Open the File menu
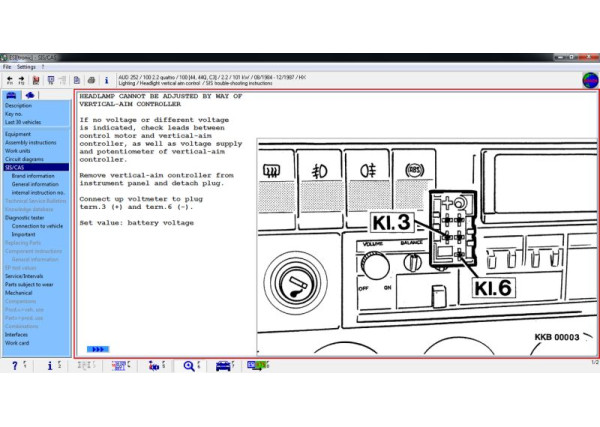 point(7,67)
